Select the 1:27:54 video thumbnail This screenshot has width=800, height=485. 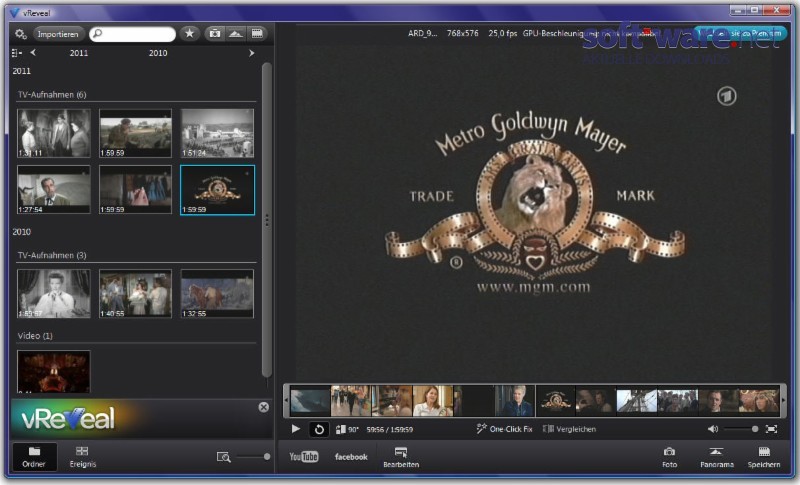coord(54,189)
